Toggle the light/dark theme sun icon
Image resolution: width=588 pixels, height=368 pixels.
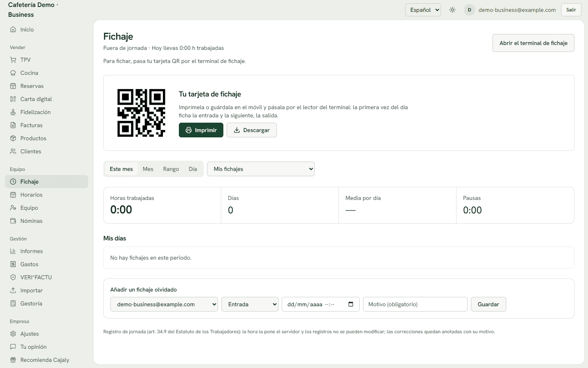tap(452, 10)
